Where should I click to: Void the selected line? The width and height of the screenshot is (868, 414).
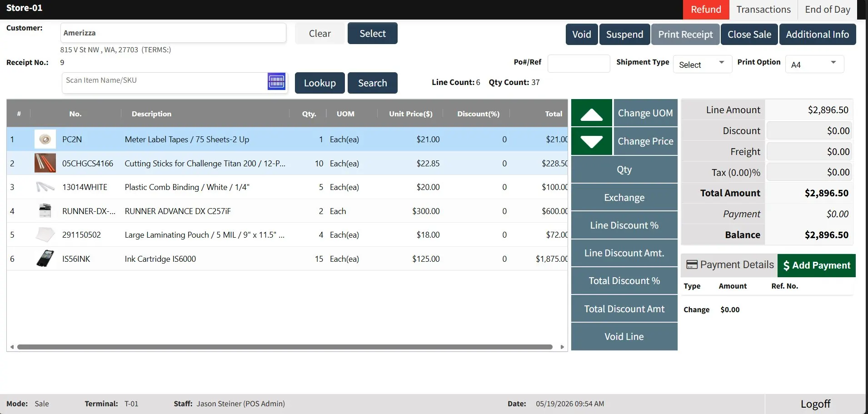(x=624, y=336)
